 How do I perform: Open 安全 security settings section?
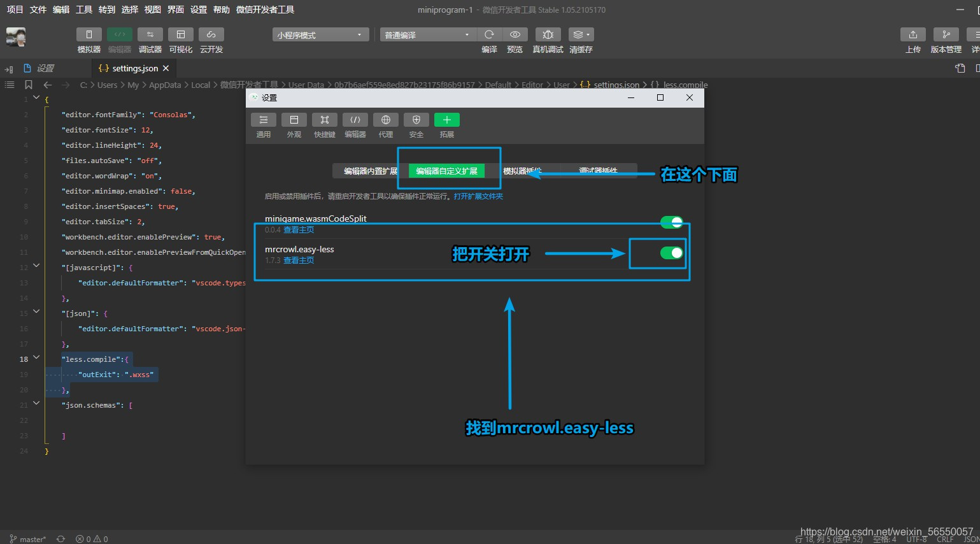pyautogui.click(x=416, y=120)
